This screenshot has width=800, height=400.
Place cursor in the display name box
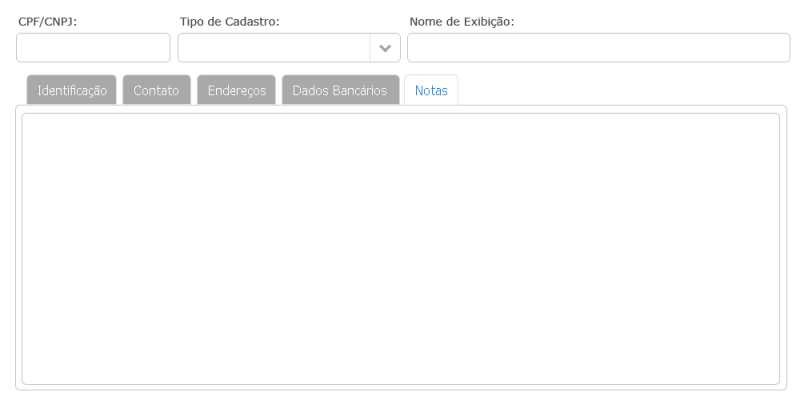coord(598,48)
